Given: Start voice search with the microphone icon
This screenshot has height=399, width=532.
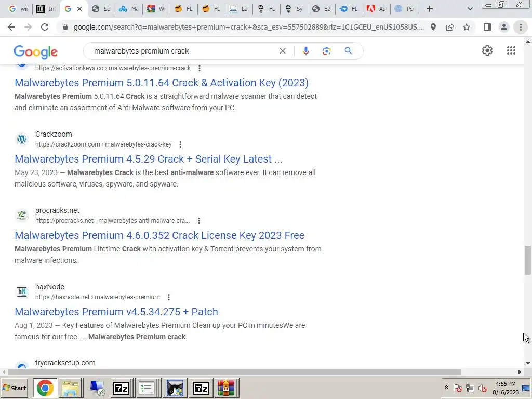Looking at the screenshot, I should tap(305, 51).
